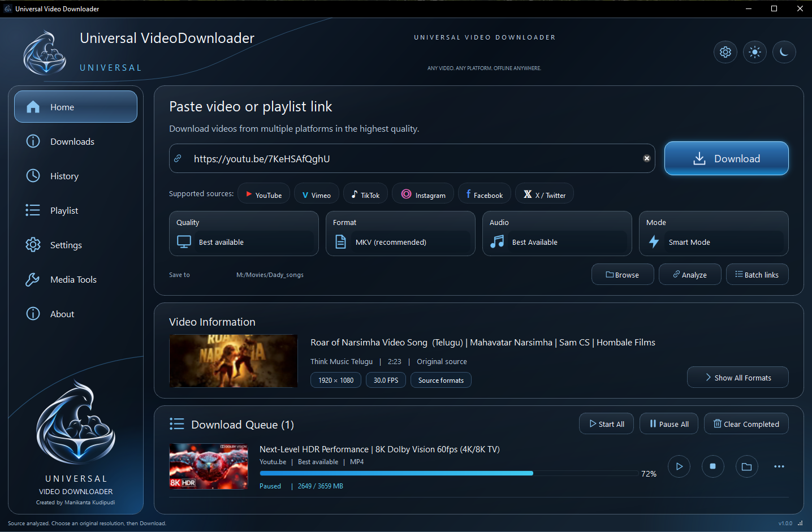812x532 pixels.
Task: Click the 8K HDR queue item thumbnail
Action: [209, 466]
